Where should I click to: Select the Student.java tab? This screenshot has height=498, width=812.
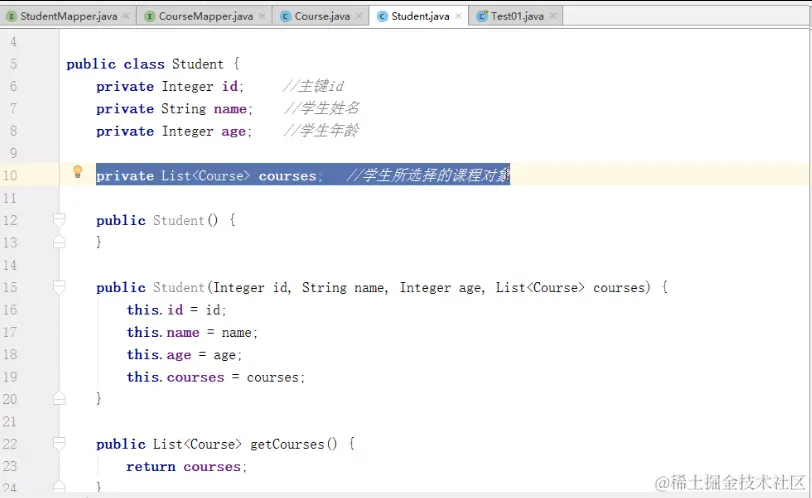[x=420, y=16]
